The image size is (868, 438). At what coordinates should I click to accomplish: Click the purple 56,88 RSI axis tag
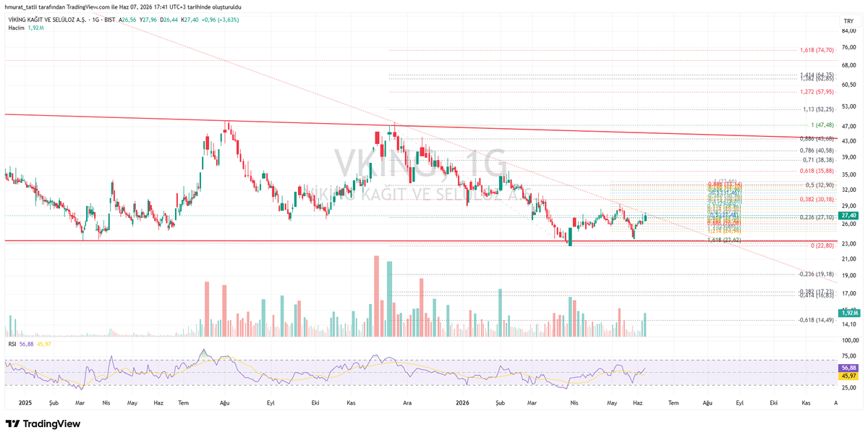(x=848, y=368)
